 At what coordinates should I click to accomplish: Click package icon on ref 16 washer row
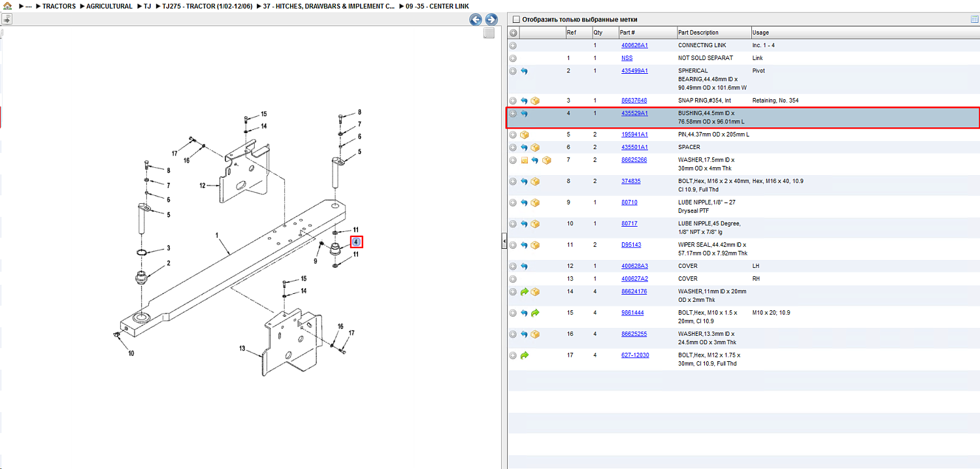tap(535, 334)
